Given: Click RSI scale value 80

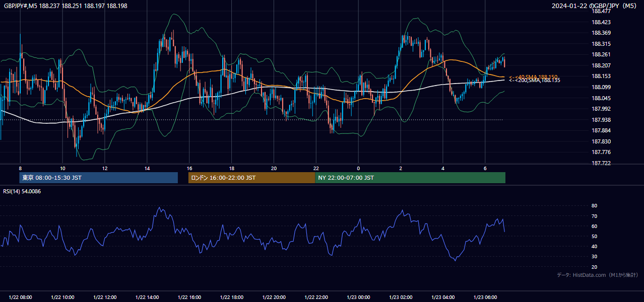Looking at the screenshot, I should (x=594, y=206).
